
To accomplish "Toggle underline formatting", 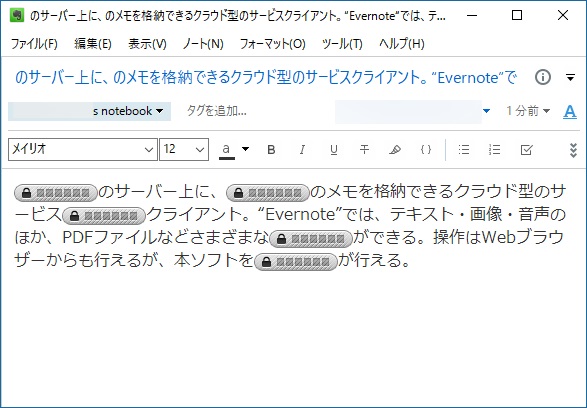I will pyautogui.click(x=334, y=150).
